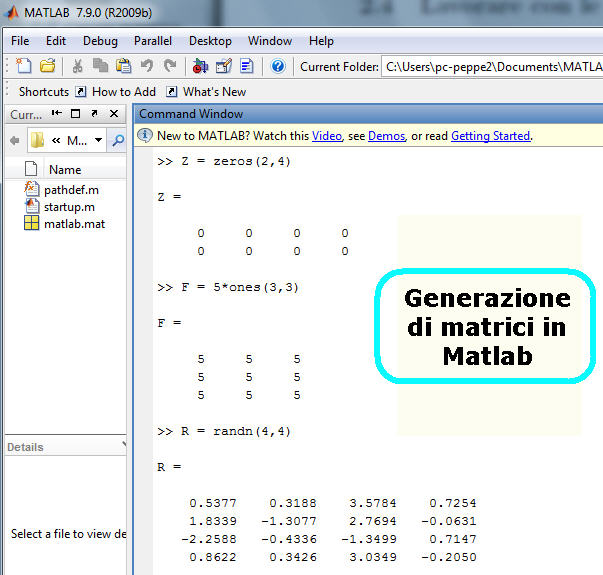The height and width of the screenshot is (575, 603).
Task: Click the pathdef.m file icon
Action: pos(32,189)
